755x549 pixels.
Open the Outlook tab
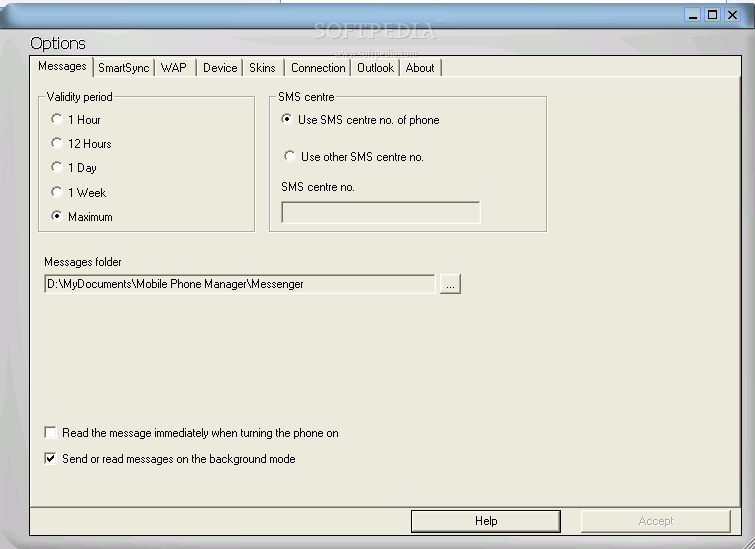(376, 68)
